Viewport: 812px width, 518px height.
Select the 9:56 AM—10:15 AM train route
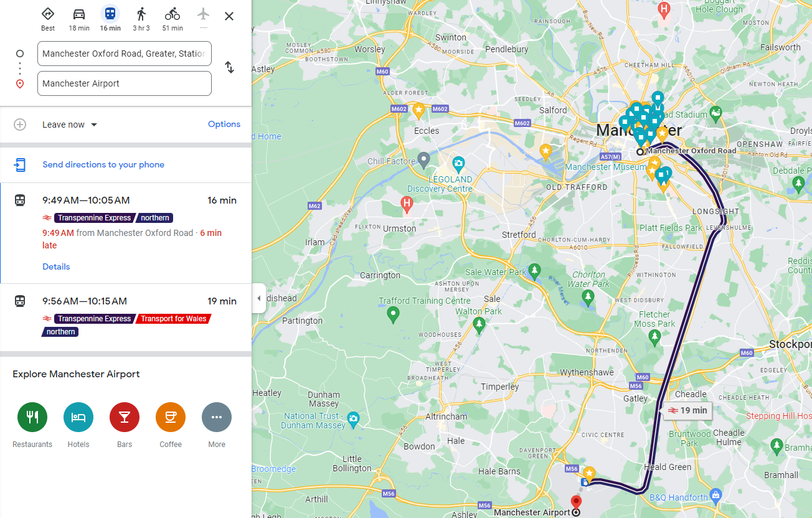click(x=126, y=318)
